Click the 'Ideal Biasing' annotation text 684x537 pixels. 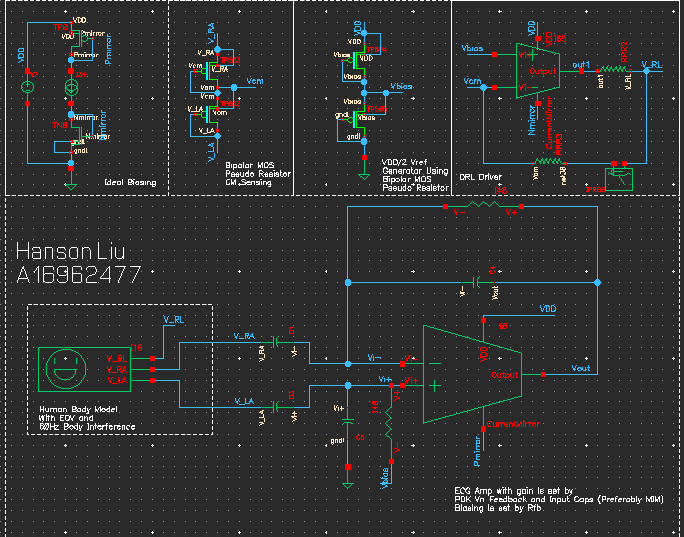pyautogui.click(x=130, y=182)
